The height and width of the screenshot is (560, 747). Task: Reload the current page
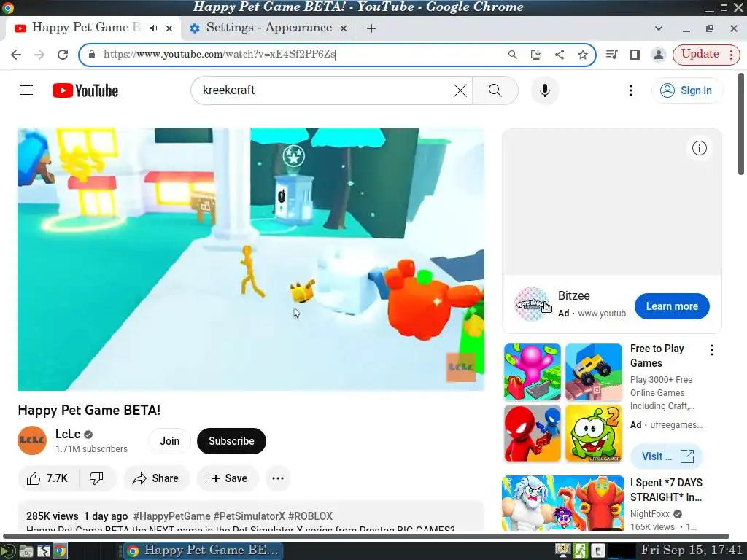[x=63, y=54]
